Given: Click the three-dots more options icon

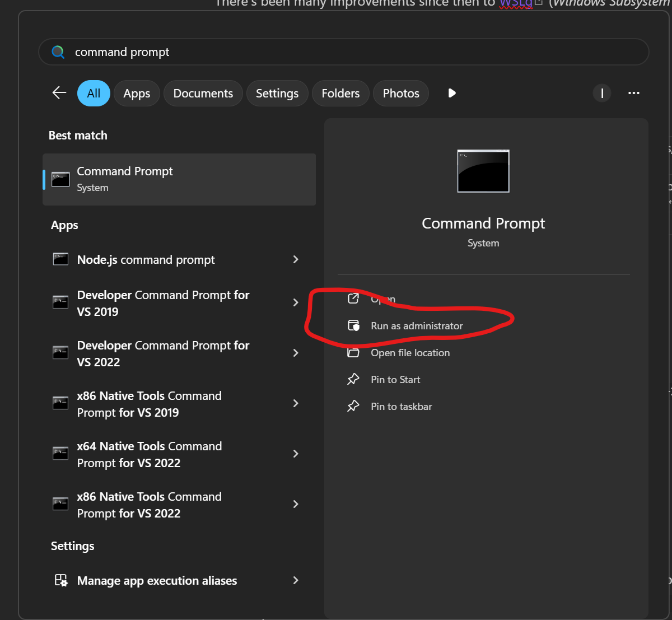Looking at the screenshot, I should pyautogui.click(x=633, y=93).
